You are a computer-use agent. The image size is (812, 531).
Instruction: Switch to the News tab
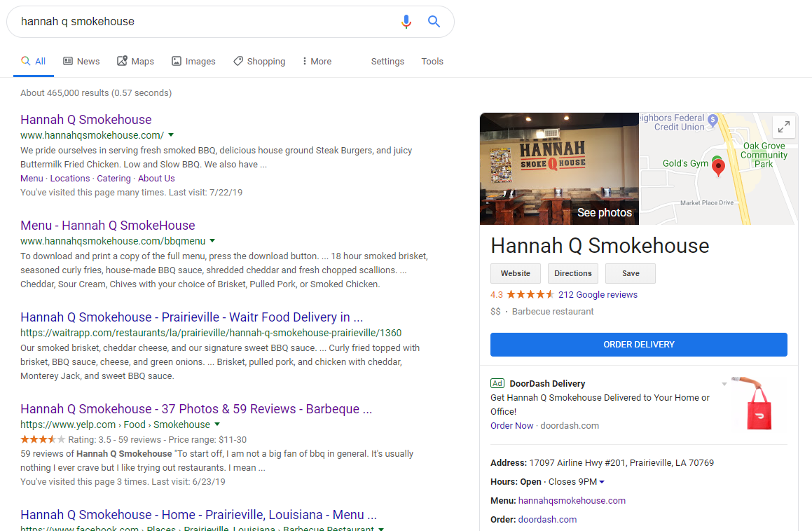(81, 61)
